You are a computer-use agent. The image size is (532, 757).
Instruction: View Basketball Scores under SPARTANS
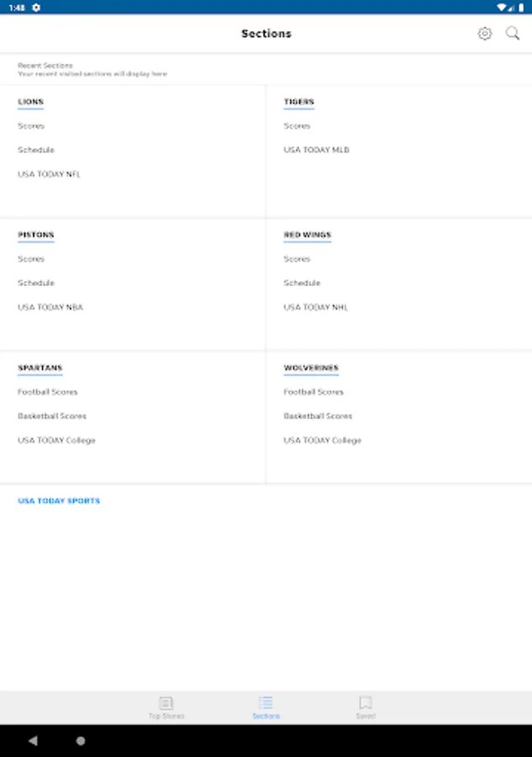tap(52, 416)
